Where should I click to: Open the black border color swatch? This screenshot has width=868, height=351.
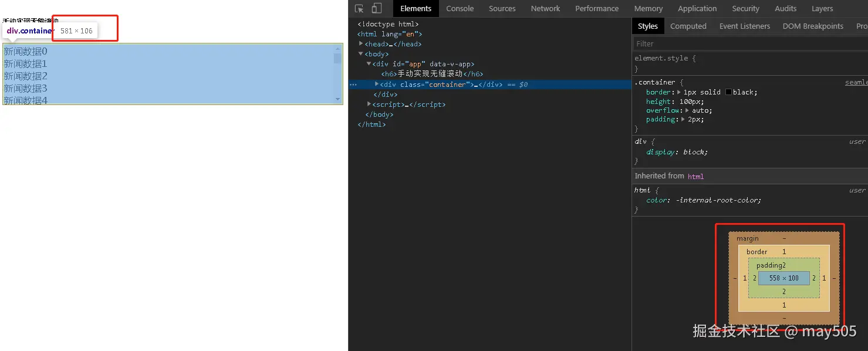(729, 92)
